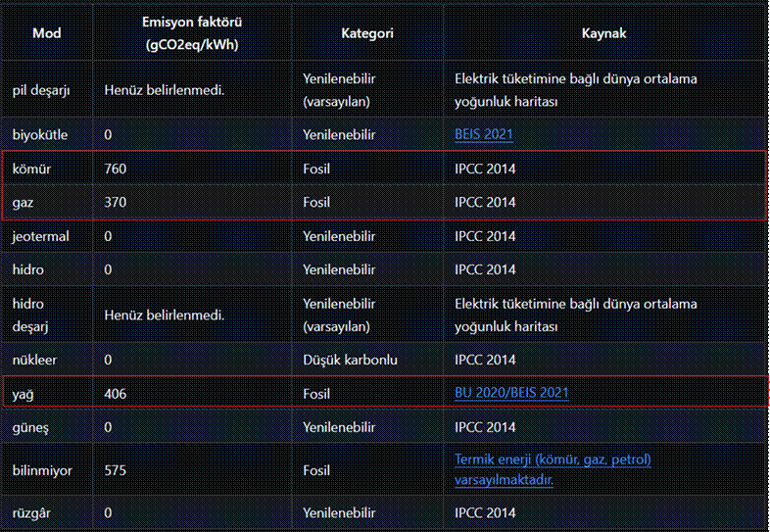This screenshot has width=770, height=532.
Task: Click the Mod column header
Action: click(x=47, y=33)
